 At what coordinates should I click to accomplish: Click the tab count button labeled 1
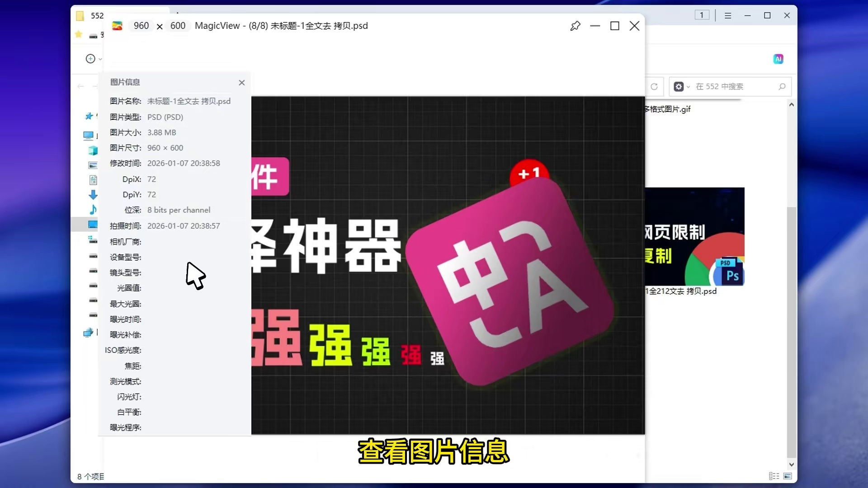click(702, 15)
